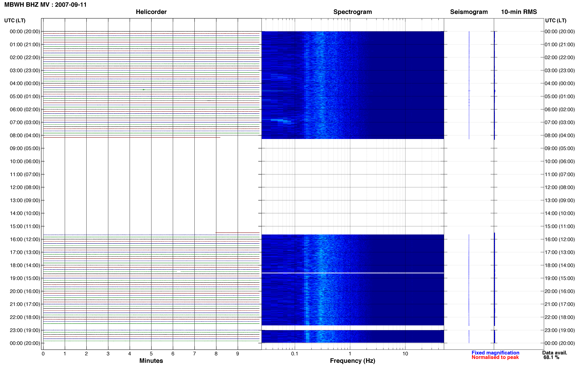Click 07:00 (03:00) on the Helicorder time axis
588x368 pixels.
click(x=25, y=122)
